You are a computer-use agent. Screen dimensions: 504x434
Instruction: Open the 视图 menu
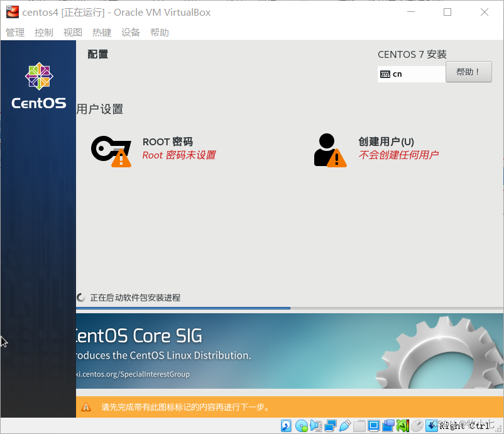coord(73,33)
